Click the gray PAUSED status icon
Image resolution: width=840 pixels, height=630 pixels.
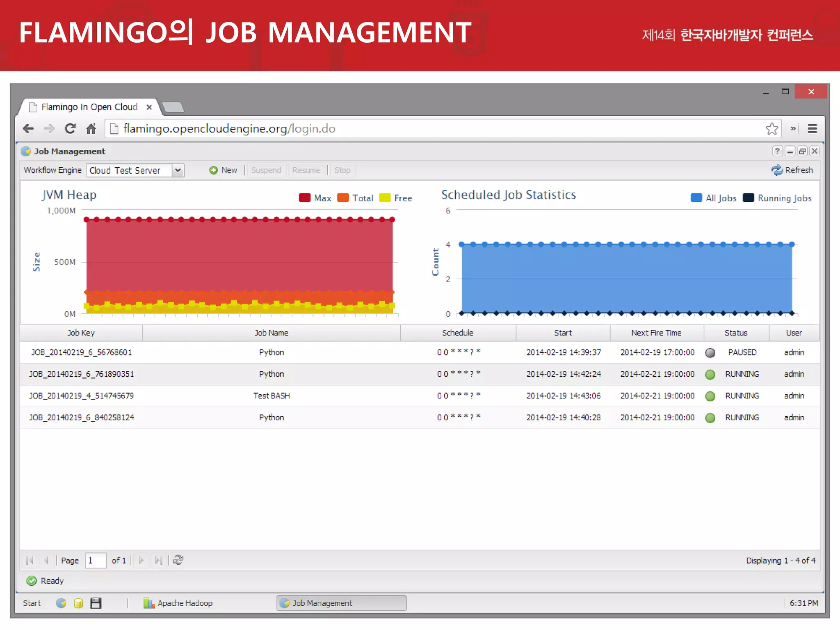[x=710, y=353]
